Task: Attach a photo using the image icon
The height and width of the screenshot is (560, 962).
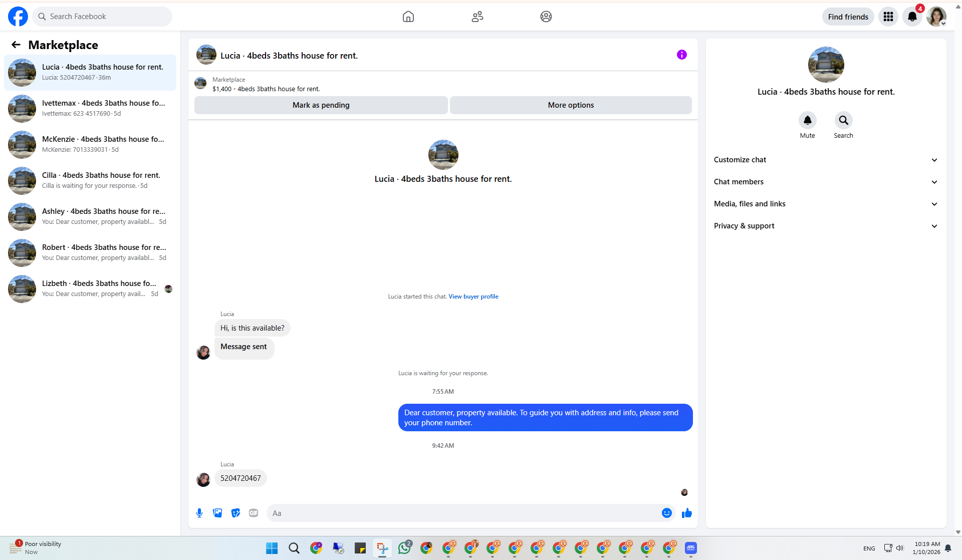Action: coord(217,513)
